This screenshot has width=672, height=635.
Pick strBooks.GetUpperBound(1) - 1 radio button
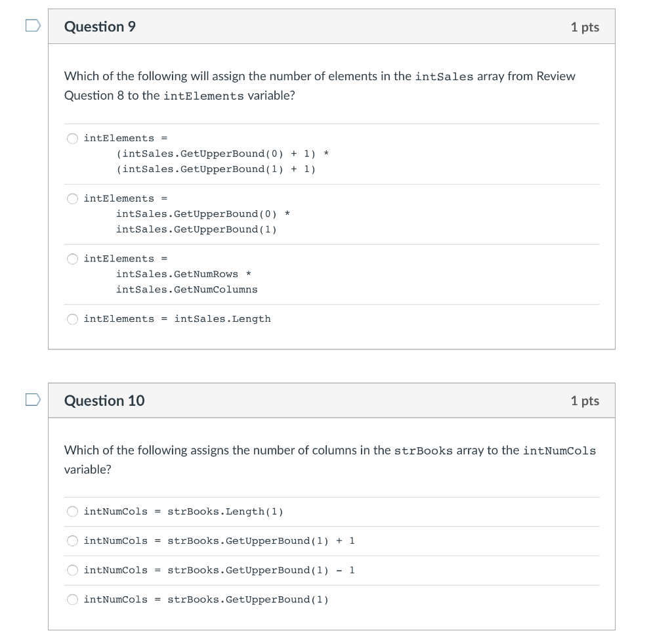pyautogui.click(x=72, y=570)
